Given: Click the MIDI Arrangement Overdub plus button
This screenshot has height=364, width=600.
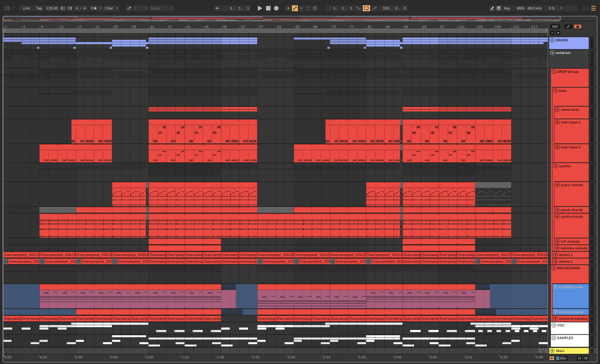Looking at the screenshot, I should tap(288, 8).
